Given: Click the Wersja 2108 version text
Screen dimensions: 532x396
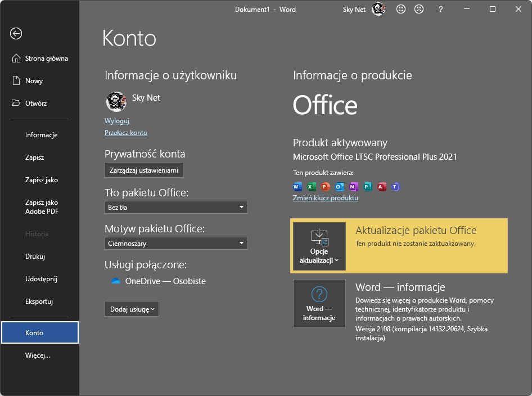Looking at the screenshot, I should click(421, 333).
